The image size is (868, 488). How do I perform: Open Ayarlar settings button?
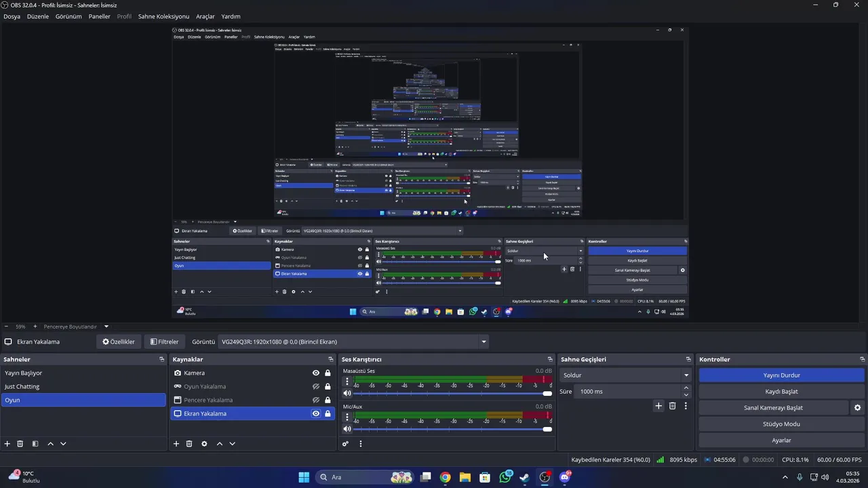tap(781, 441)
